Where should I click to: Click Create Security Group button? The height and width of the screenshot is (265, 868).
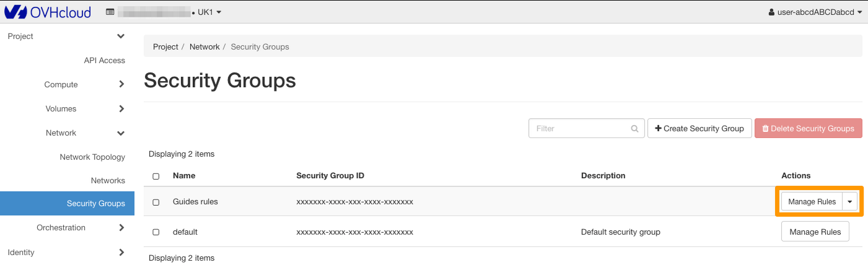pos(699,129)
